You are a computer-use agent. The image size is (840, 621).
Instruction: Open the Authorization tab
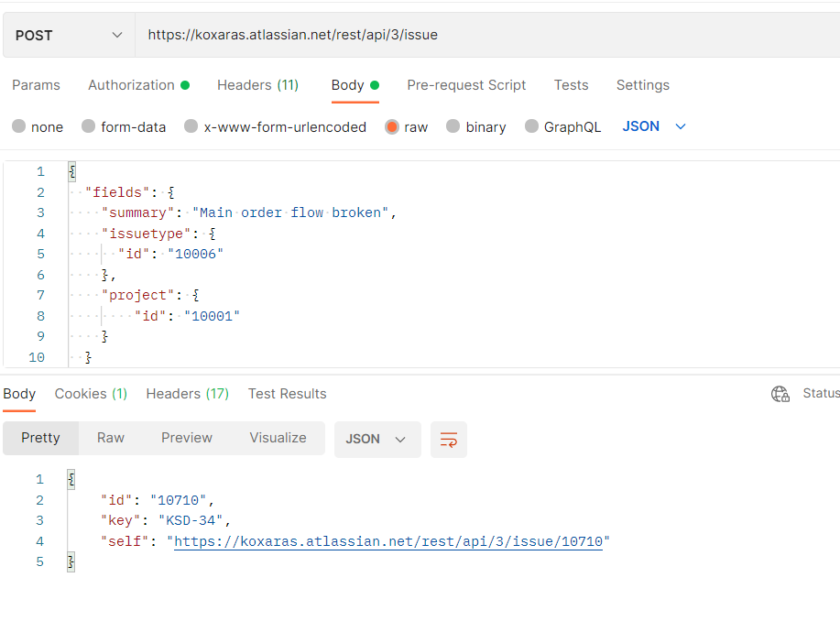click(x=138, y=85)
